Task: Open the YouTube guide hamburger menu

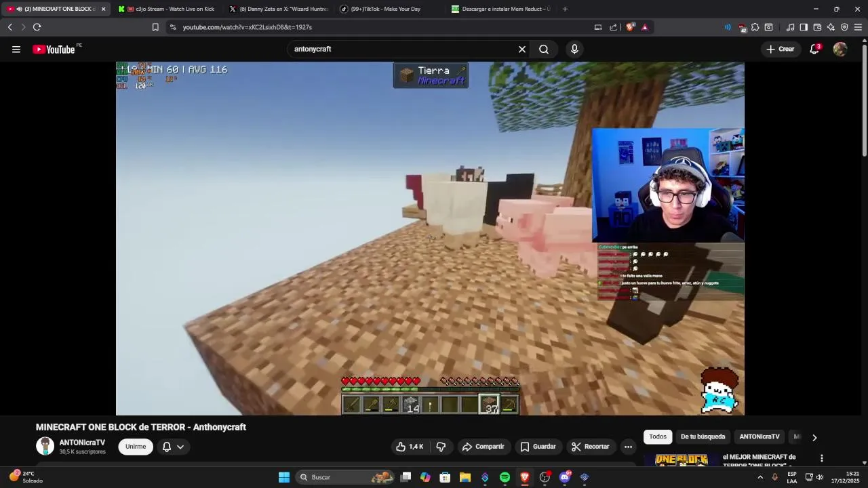Action: [x=16, y=49]
